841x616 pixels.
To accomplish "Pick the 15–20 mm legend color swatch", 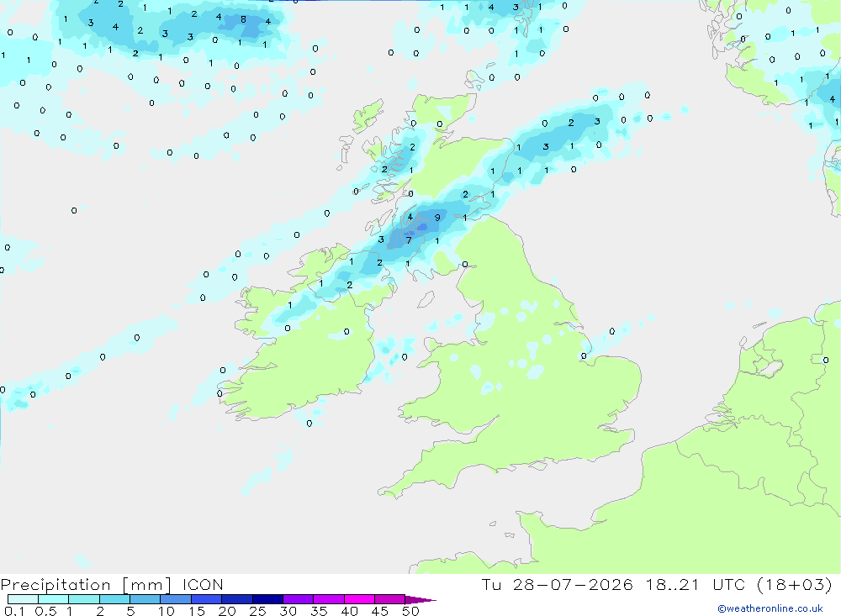I will pos(207,599).
